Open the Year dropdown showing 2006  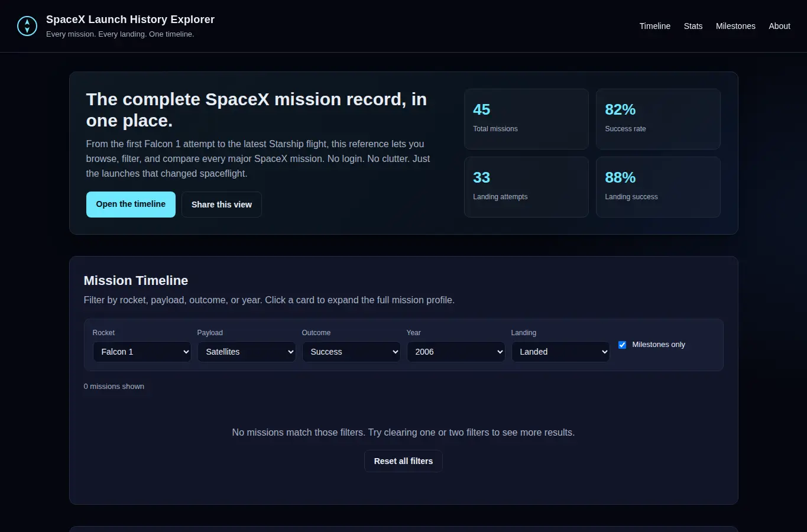point(456,352)
